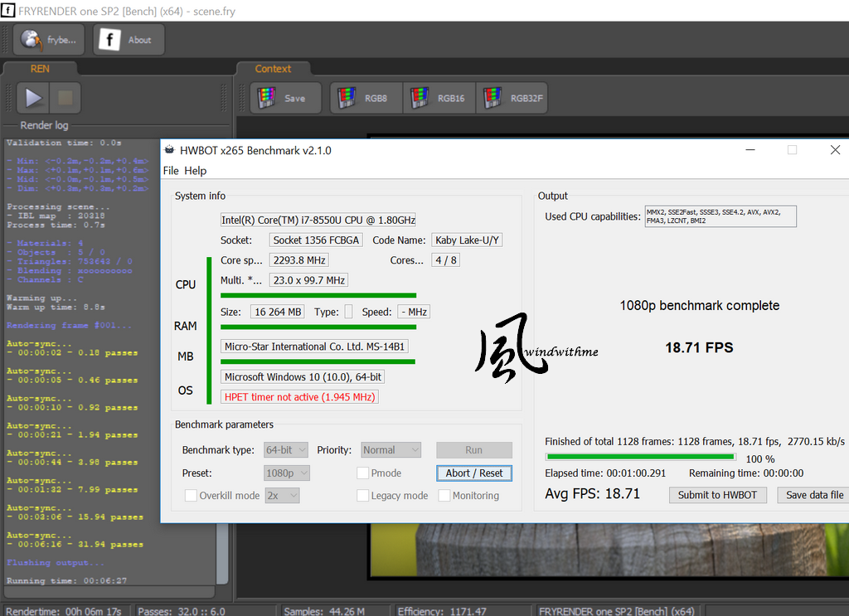The width and height of the screenshot is (849, 616).
Task: Start render with the play button
Action: pos(33,98)
